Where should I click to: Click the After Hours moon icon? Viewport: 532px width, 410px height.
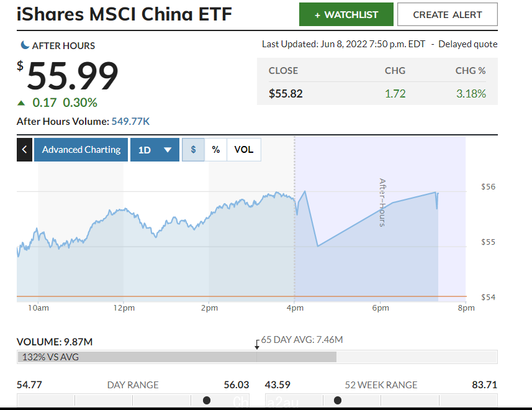pyautogui.click(x=25, y=45)
